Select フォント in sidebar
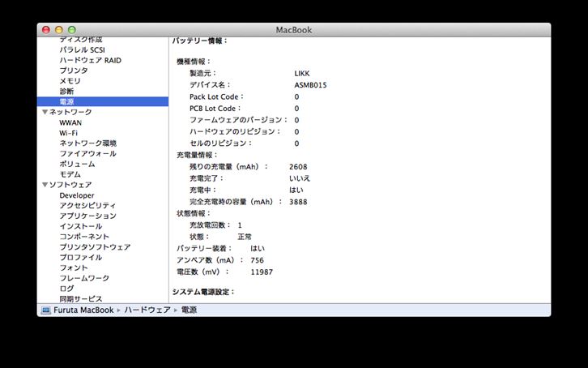This screenshot has height=368, width=588. coord(74,267)
